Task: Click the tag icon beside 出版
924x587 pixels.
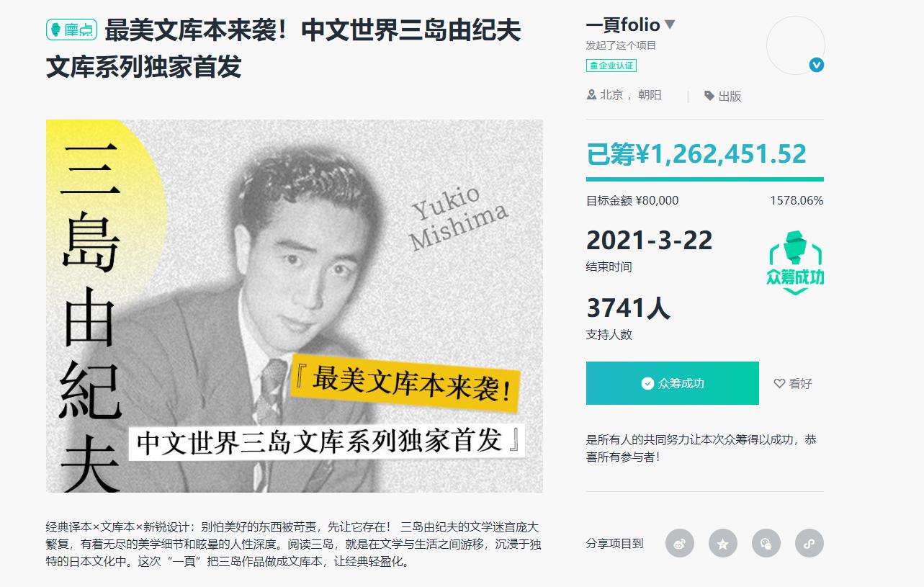Action: [x=709, y=96]
